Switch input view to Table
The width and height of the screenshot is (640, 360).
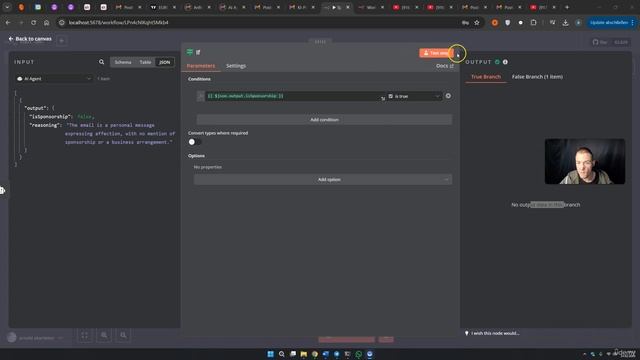145,62
